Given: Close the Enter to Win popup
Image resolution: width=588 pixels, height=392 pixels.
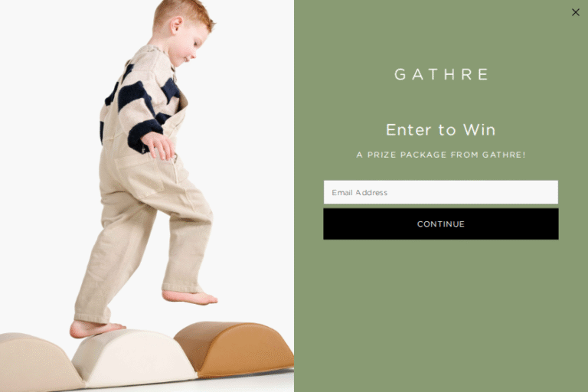Looking at the screenshot, I should point(575,12).
